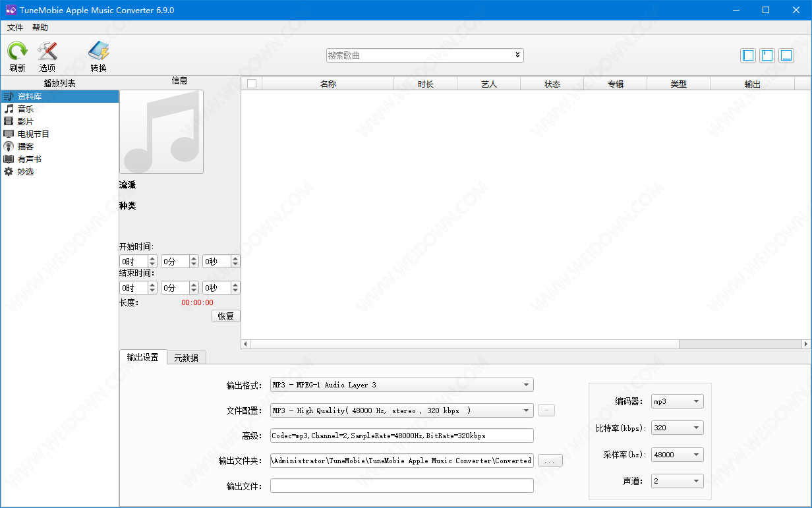Start conversion with the 转换 icon
Screen dimensions: 812x508
pos(99,51)
